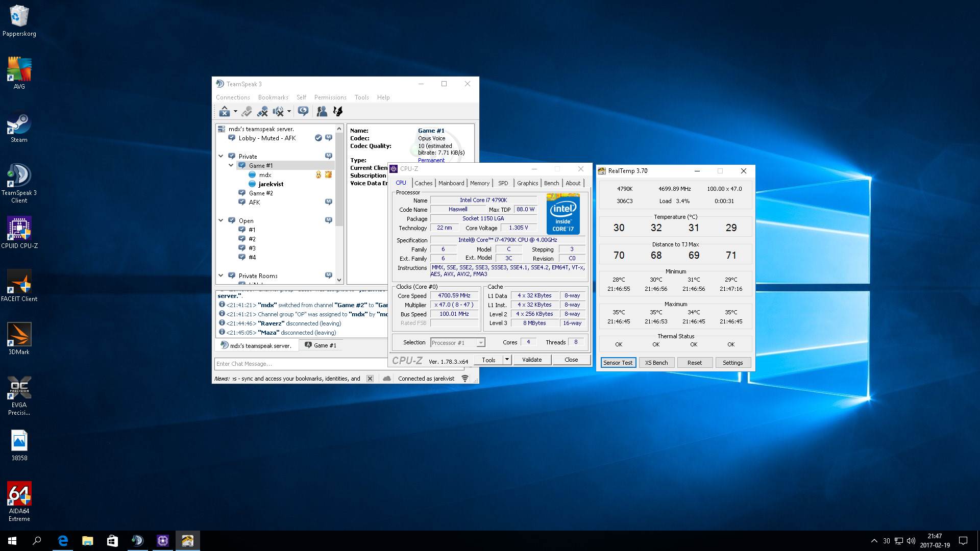Dismiss the TeamSpeak news ticker with X
The width and height of the screenshot is (980, 551).
pos(370,379)
